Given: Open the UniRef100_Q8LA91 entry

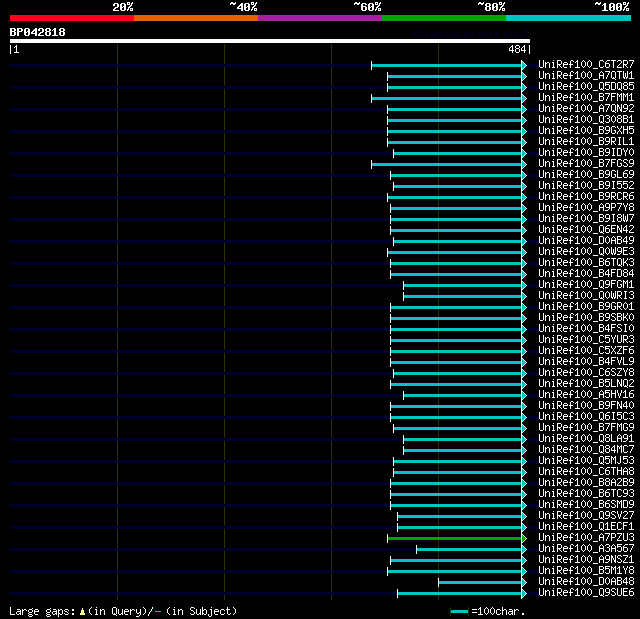Looking at the screenshot, I should 586,439.
